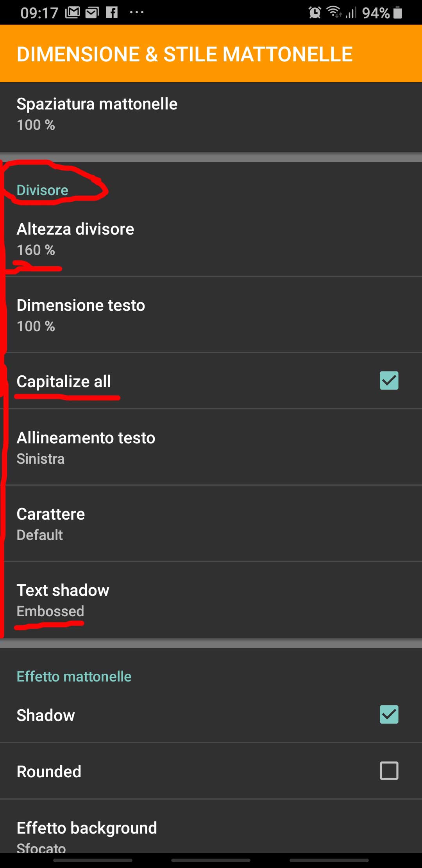Tap the Gmail notification icon in status bar
Image resolution: width=422 pixels, height=868 pixels.
[72, 13]
